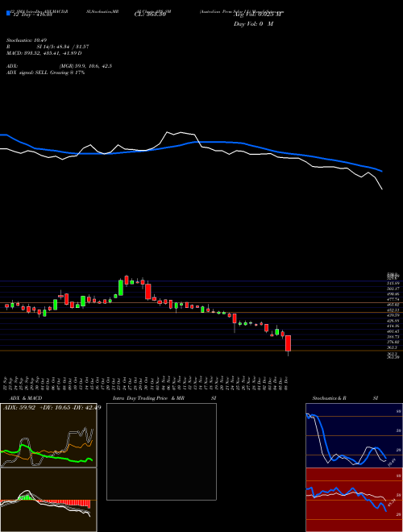Click the 'Intra Day Trading Price & MR' title

[148, 398]
